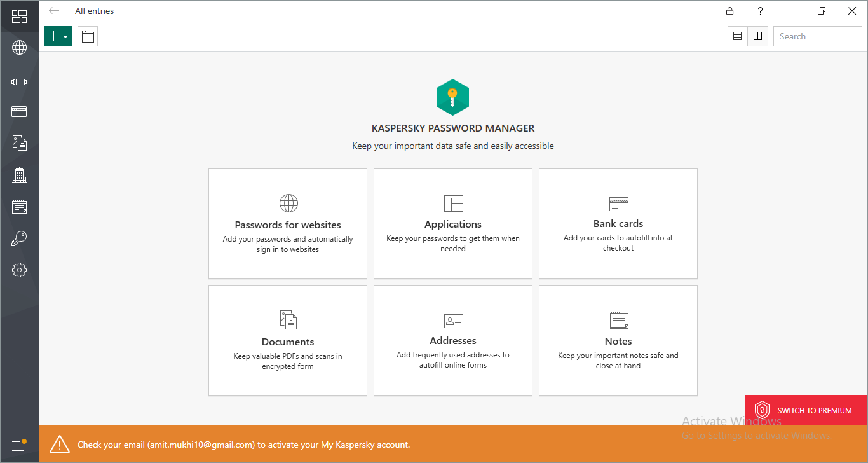This screenshot has height=463, width=868.
Task: Switch to list view
Action: click(738, 36)
